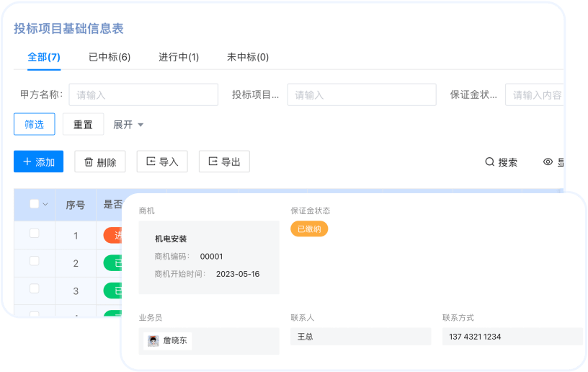Click the orange 已缴纳 status tag
This screenshot has height=372, width=588.
click(309, 229)
